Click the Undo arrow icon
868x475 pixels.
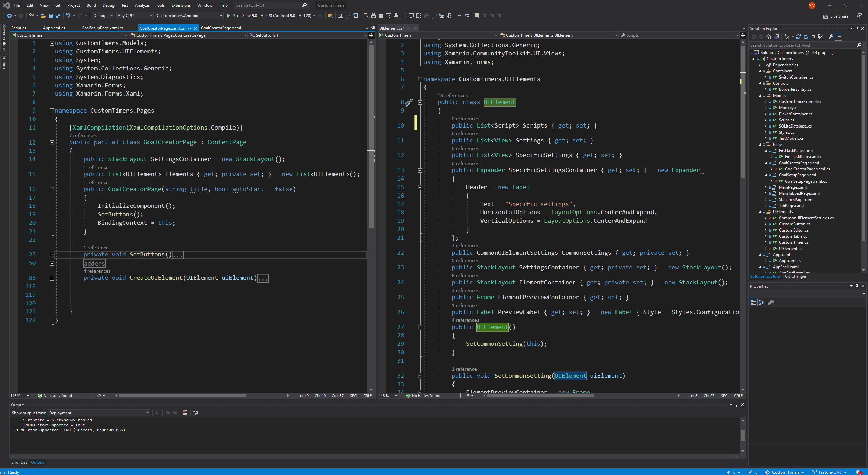tap(68, 16)
